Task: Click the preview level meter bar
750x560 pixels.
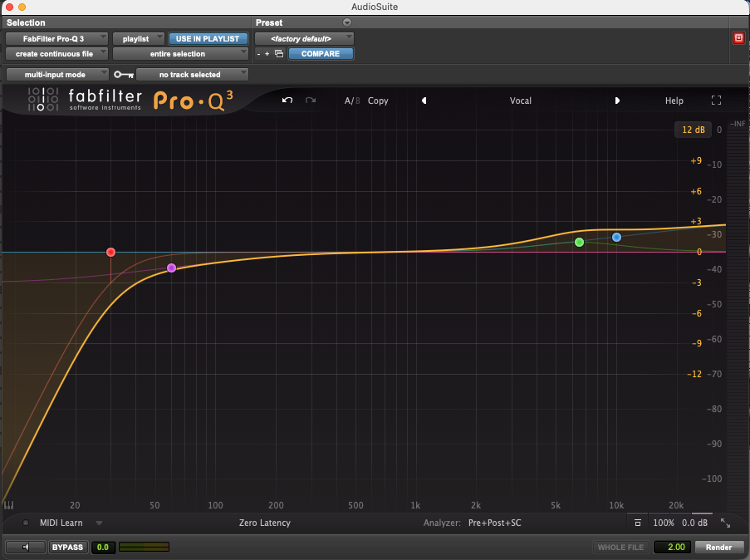Action: click(144, 547)
